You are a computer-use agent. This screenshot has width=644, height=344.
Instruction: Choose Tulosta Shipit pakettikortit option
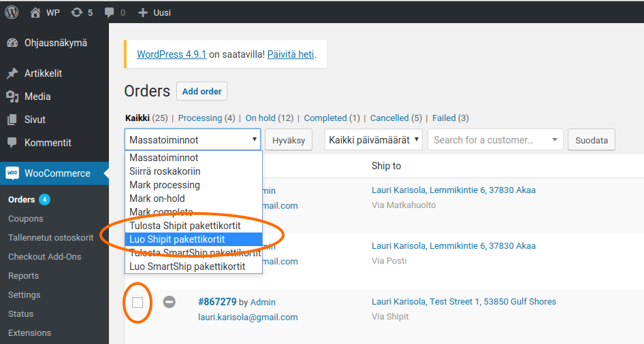193,226
